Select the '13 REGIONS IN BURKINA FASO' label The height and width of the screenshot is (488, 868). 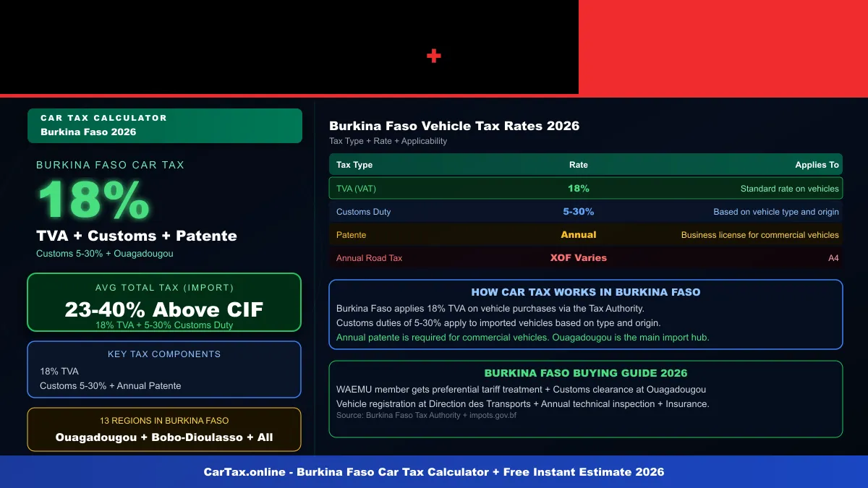pyautogui.click(x=164, y=421)
